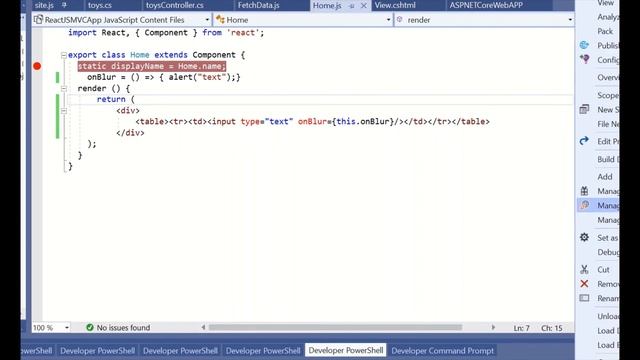The image size is (640, 360).
Task: Open the ASPNETCoreWebAPP tab
Action: click(x=486, y=5)
